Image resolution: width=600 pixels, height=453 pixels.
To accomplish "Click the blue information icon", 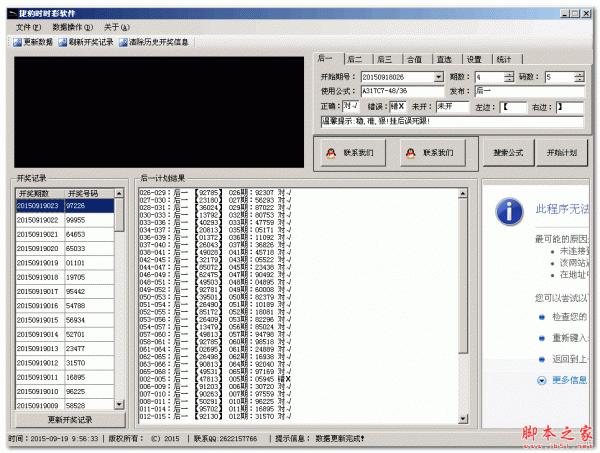I will (509, 212).
